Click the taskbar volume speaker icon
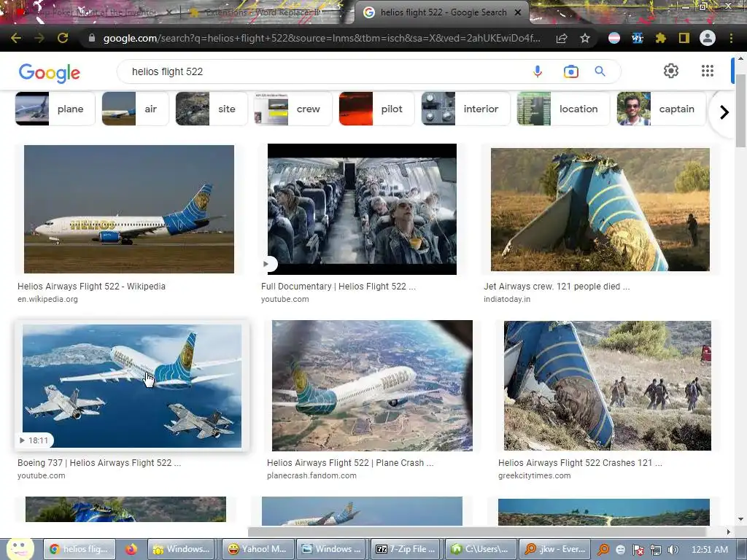This screenshot has width=747, height=560. pyautogui.click(x=673, y=550)
